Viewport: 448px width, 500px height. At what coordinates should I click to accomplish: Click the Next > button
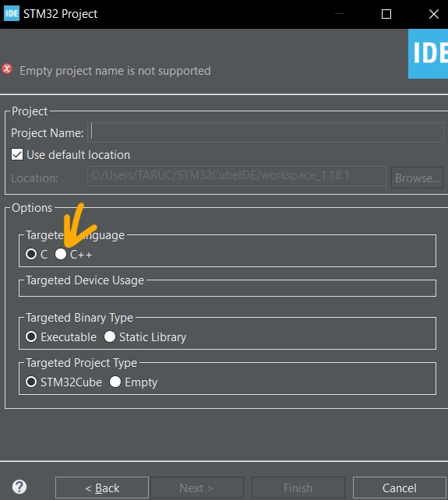click(x=197, y=488)
